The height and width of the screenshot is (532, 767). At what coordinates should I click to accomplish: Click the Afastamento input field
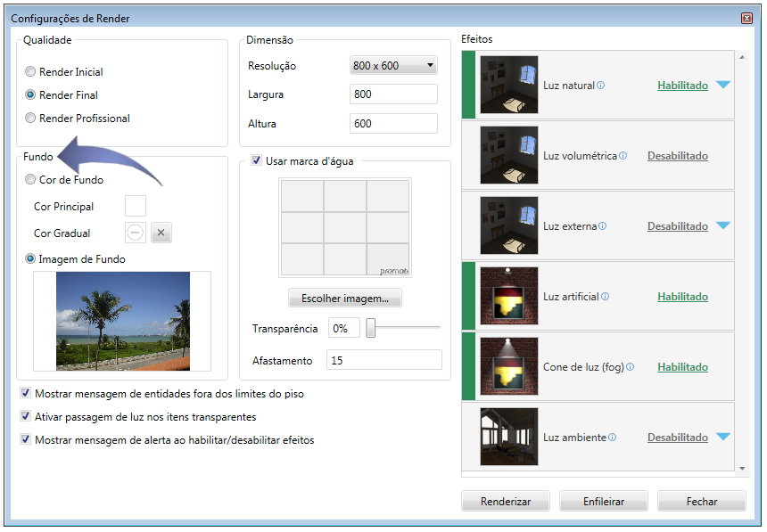pyautogui.click(x=384, y=360)
